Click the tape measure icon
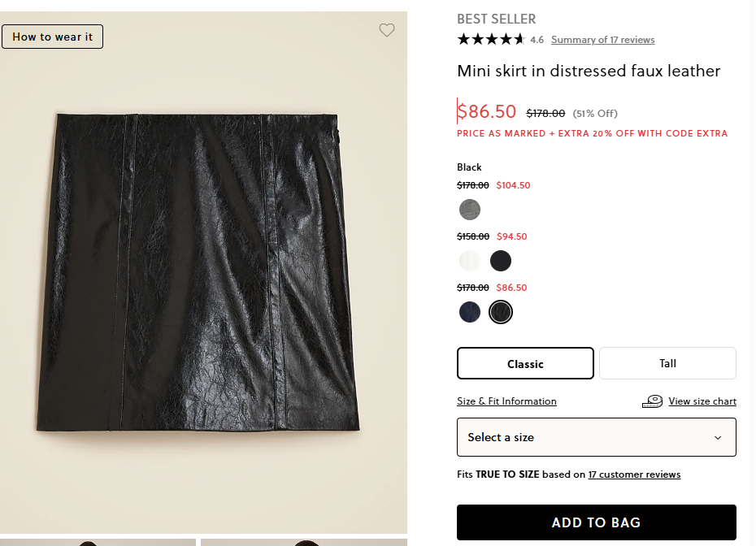Screen dimensions: 756x546 (x=652, y=401)
